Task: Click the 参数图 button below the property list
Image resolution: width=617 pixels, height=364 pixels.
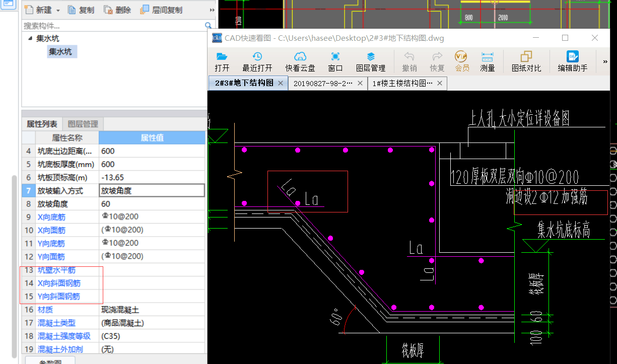Action: coord(50,361)
